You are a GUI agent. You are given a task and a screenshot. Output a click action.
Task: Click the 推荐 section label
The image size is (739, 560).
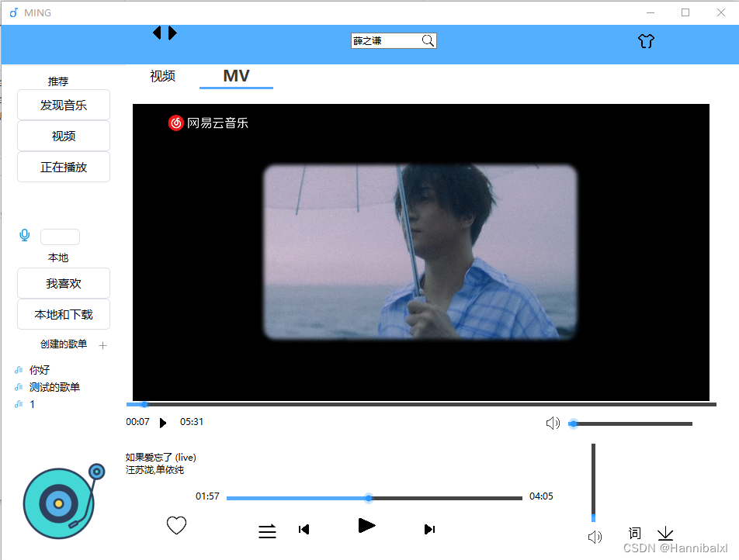point(58,81)
